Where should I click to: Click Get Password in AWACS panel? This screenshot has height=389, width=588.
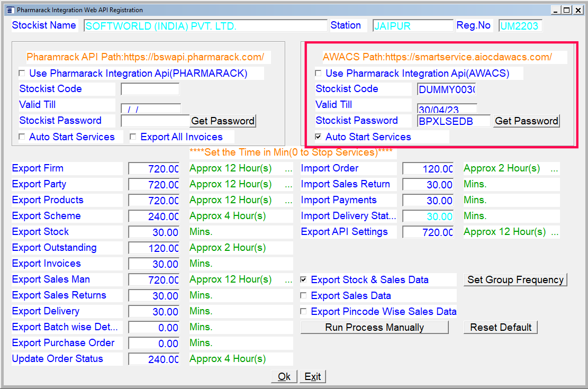(x=526, y=121)
